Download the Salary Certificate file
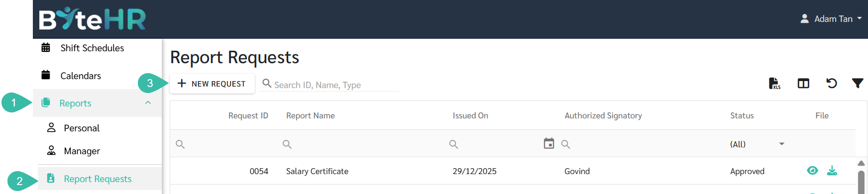The height and width of the screenshot is (194, 868). click(x=832, y=171)
